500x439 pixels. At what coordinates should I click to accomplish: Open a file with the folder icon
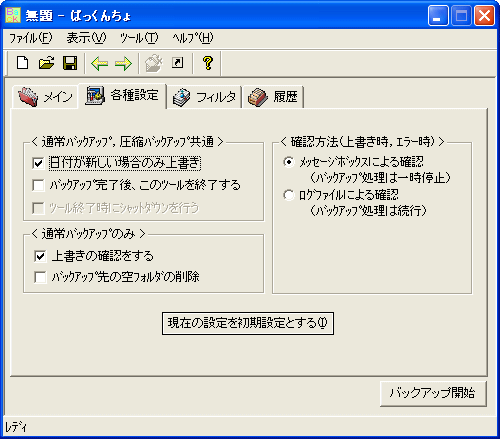[46, 63]
